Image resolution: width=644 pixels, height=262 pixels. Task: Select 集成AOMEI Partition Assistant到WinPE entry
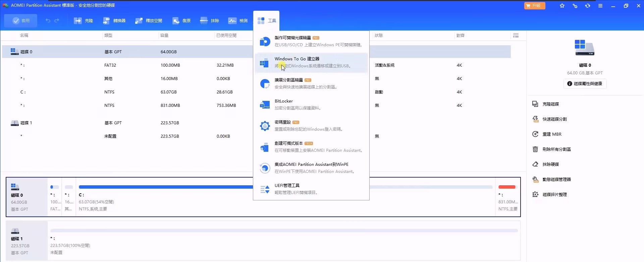311,168
